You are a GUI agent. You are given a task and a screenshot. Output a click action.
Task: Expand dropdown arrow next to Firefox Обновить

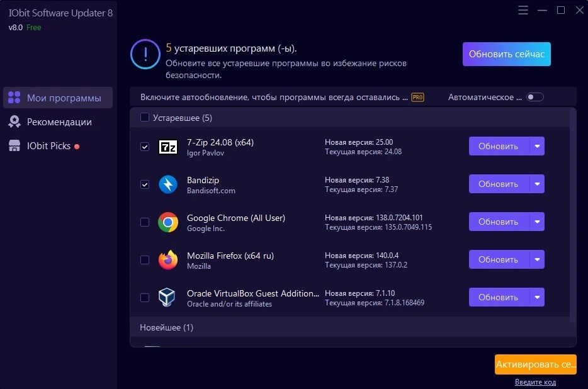pos(537,259)
